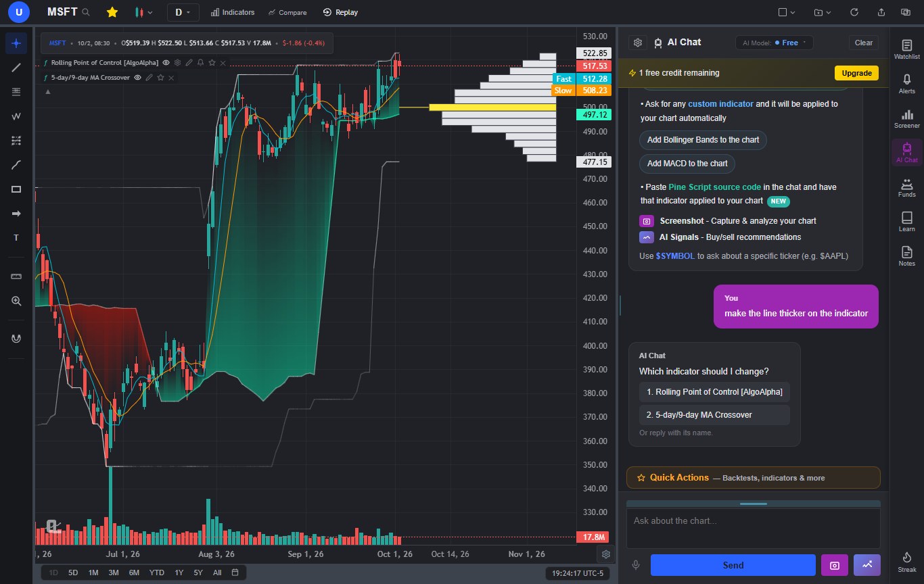Open the Screener sidebar tab
The height and width of the screenshot is (584, 924).
point(906,119)
